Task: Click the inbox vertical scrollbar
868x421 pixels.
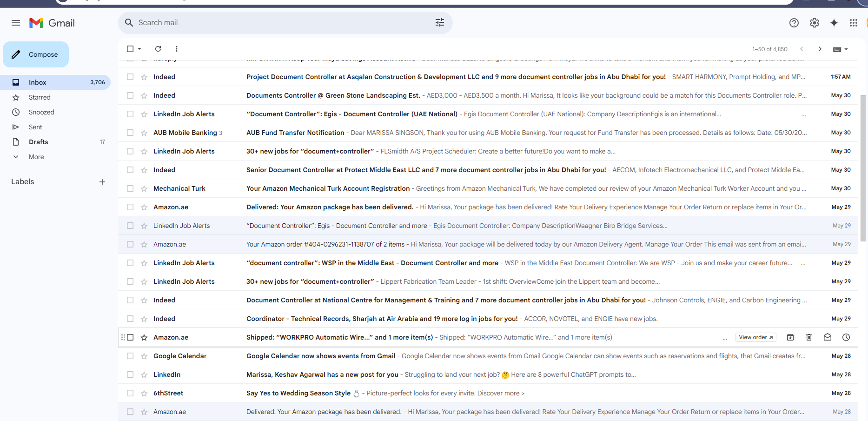Action: (x=863, y=167)
